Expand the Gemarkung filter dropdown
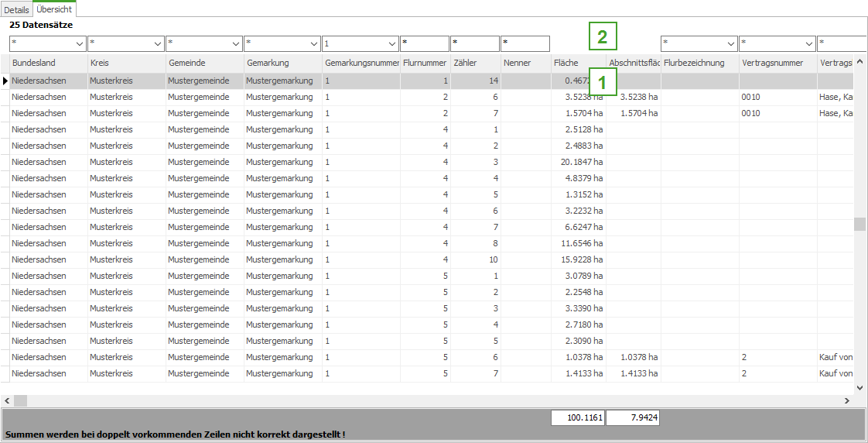 pyautogui.click(x=314, y=43)
